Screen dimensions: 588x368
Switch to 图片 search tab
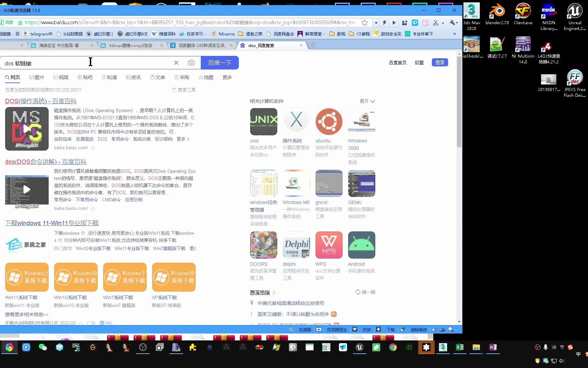37,77
